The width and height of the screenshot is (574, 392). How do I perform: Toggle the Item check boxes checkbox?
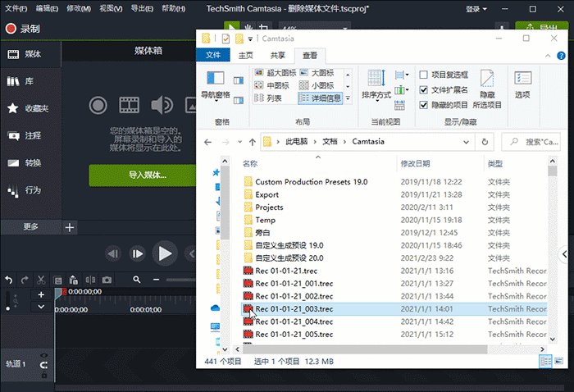coord(424,75)
